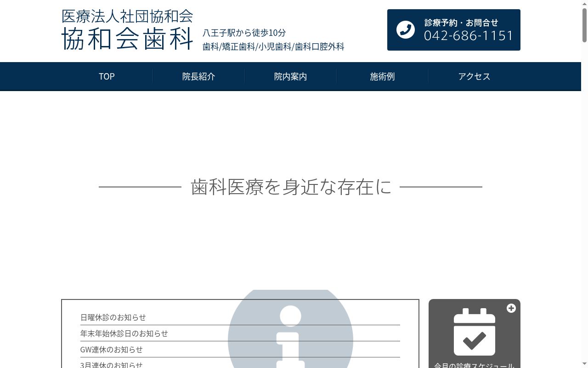Click the large info circle icon
Screen dimensions: 588x368
tap(290, 329)
